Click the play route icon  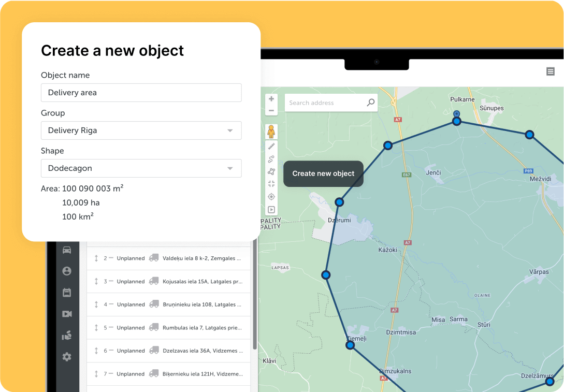[271, 210]
